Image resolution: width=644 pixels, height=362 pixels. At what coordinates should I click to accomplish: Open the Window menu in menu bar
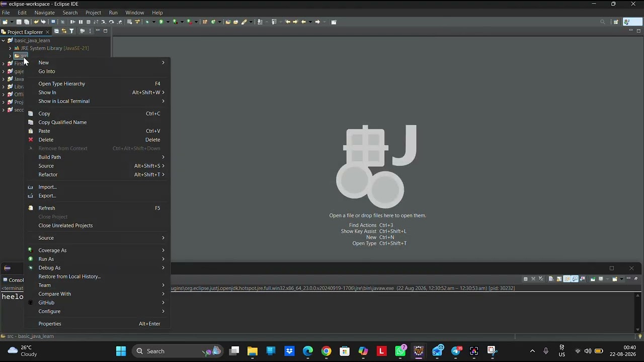pos(134,13)
